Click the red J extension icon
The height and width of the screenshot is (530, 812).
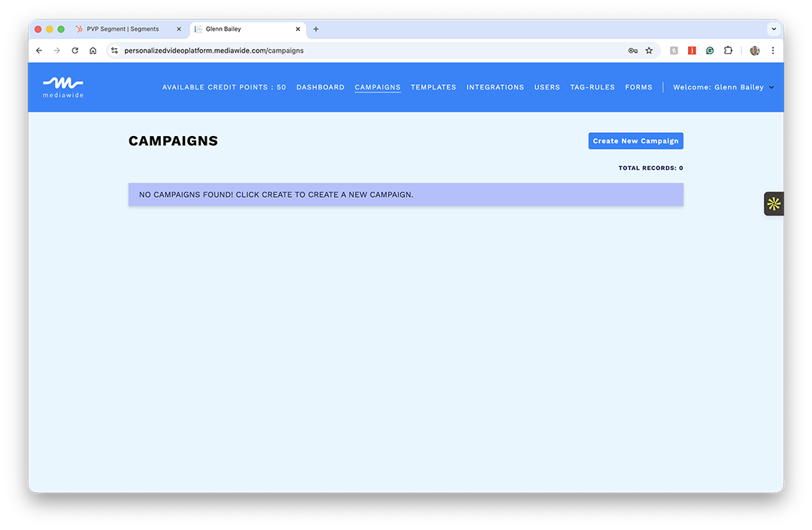pos(692,50)
